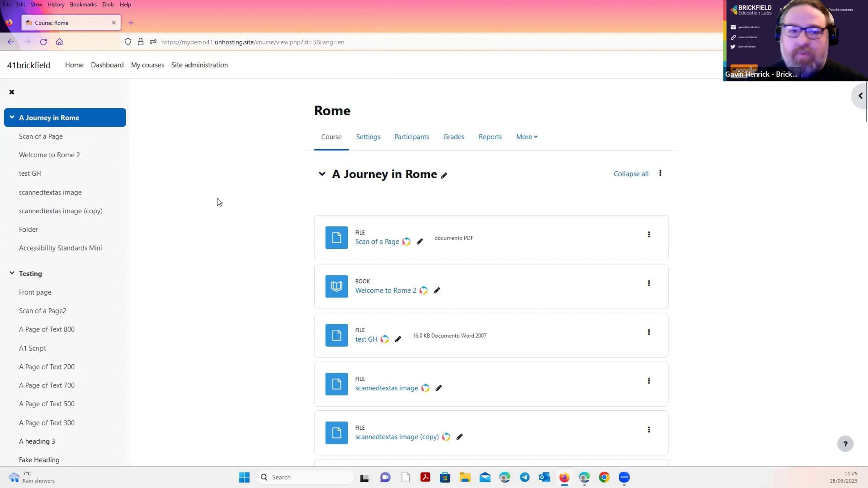Select Front page in course index
Viewport: 868px width, 488px height.
pos(35,292)
